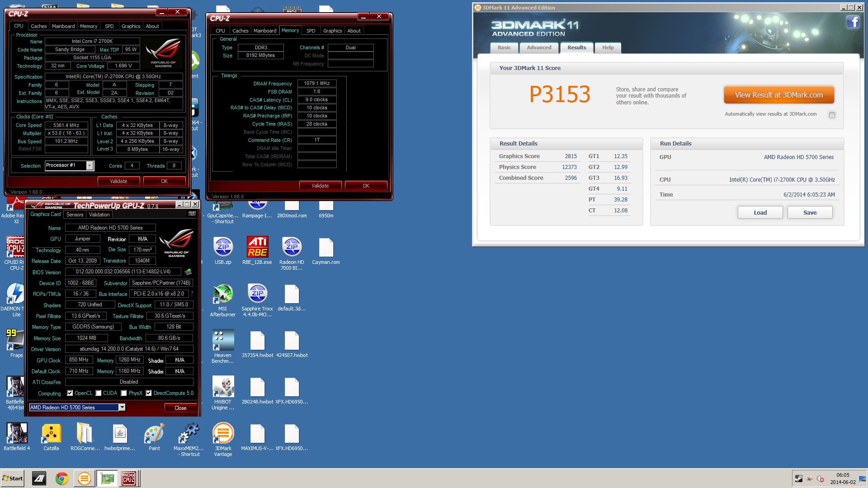
Task: Open the Facebook icon in 3DMark 11
Action: pyautogui.click(x=853, y=22)
